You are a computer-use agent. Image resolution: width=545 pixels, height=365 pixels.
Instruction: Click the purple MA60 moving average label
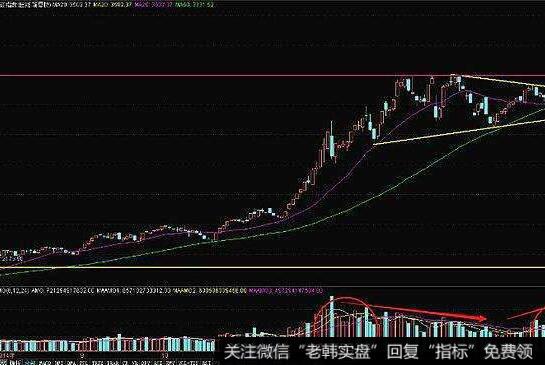(x=152, y=5)
